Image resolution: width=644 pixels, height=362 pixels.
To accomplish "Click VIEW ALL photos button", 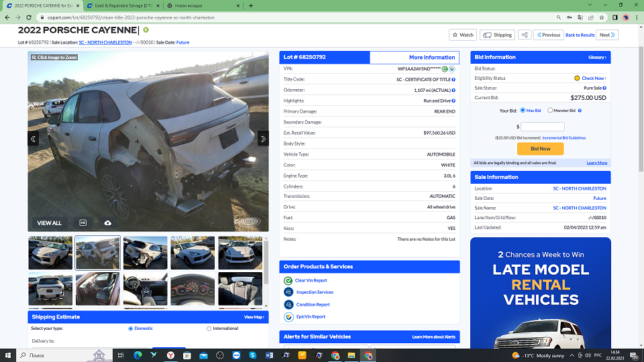I will [49, 223].
